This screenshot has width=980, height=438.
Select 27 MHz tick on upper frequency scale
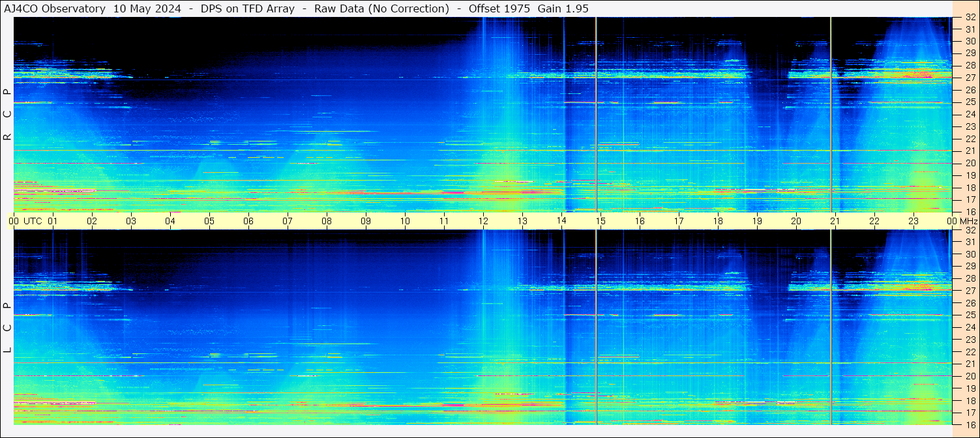970,78
